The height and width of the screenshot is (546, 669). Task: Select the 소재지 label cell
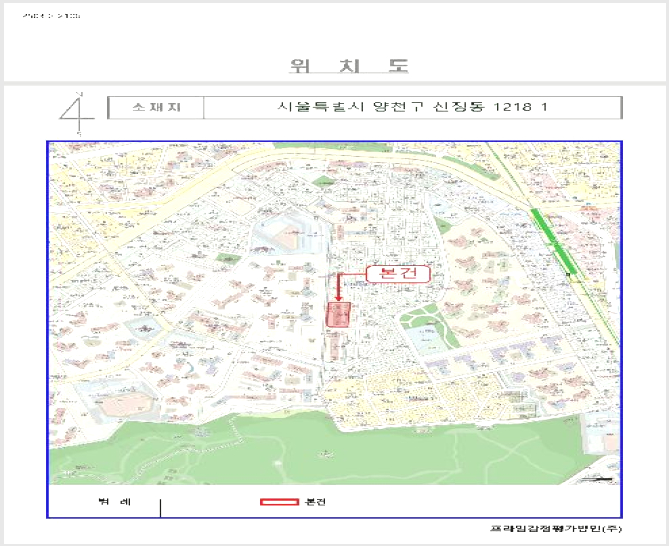[x=156, y=107]
